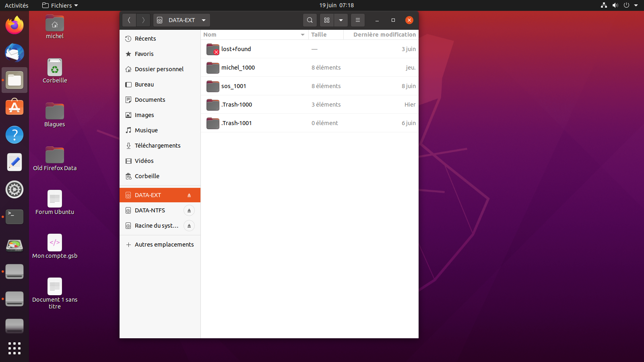Select the Corbeille desktop icon
This screenshot has width=644, height=362.
55,71
